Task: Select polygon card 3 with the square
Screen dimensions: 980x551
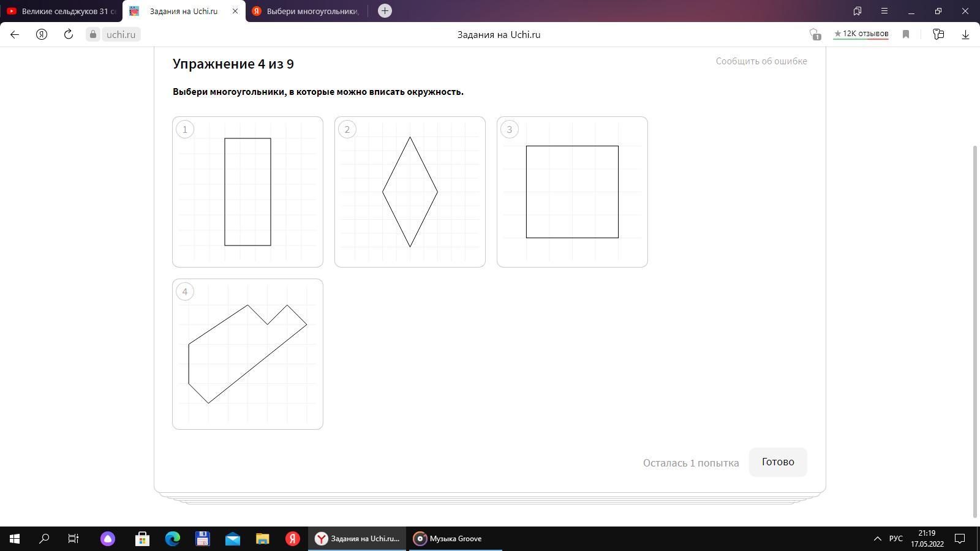Action: pos(572,192)
